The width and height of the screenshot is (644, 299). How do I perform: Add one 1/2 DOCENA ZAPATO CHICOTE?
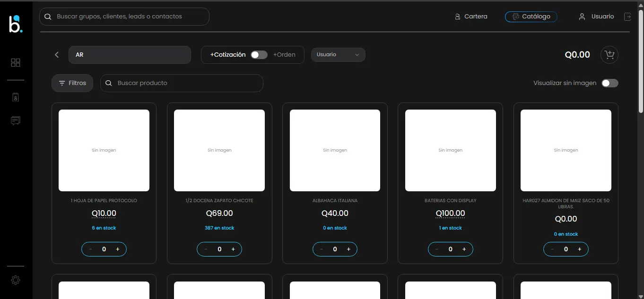click(x=233, y=249)
